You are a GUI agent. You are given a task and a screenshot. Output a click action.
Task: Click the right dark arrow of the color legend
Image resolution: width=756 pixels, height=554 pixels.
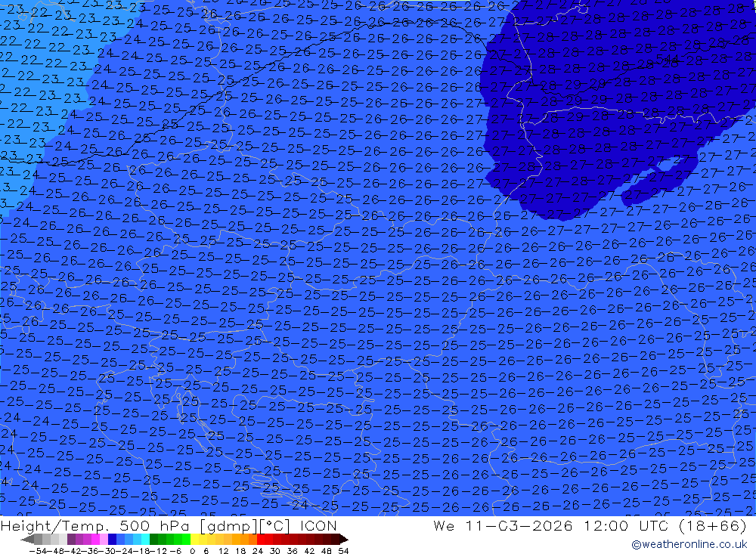click(344, 540)
